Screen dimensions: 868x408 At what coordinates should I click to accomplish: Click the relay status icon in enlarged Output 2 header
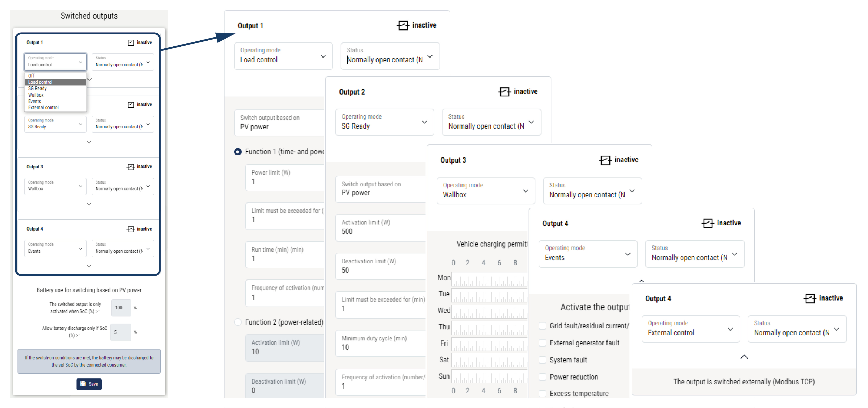pos(504,92)
